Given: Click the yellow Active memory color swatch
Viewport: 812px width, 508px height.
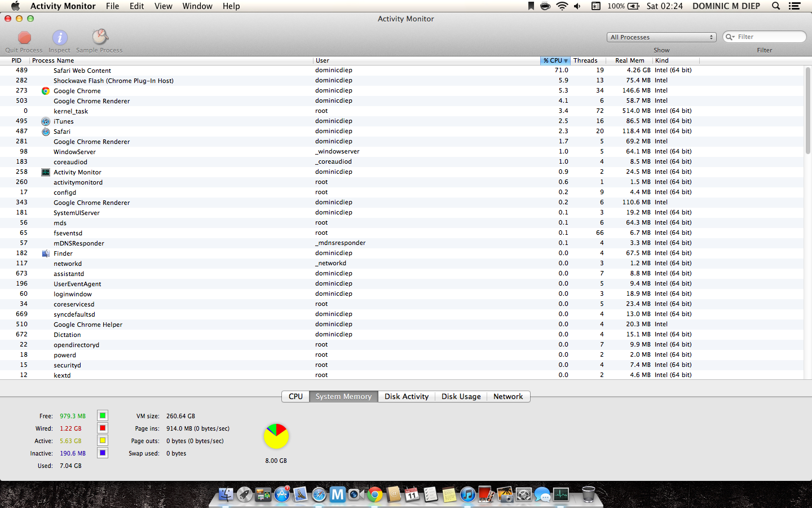Looking at the screenshot, I should (x=103, y=440).
